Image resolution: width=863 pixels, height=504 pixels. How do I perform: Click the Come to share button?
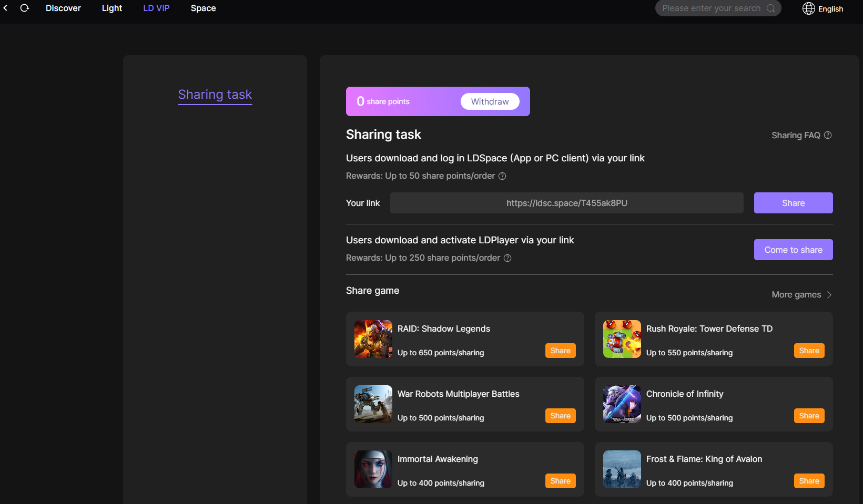(794, 250)
